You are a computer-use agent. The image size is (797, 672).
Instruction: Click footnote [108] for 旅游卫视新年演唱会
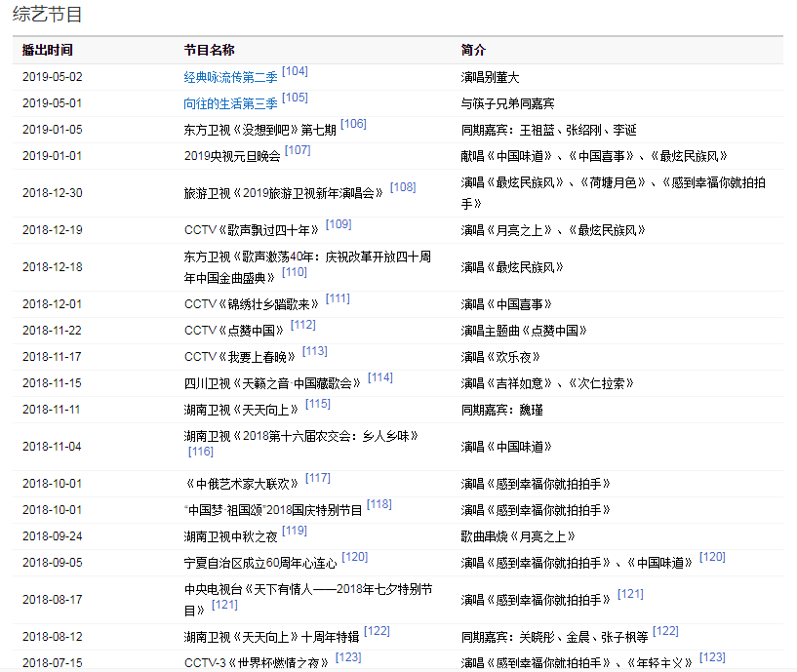(x=402, y=187)
